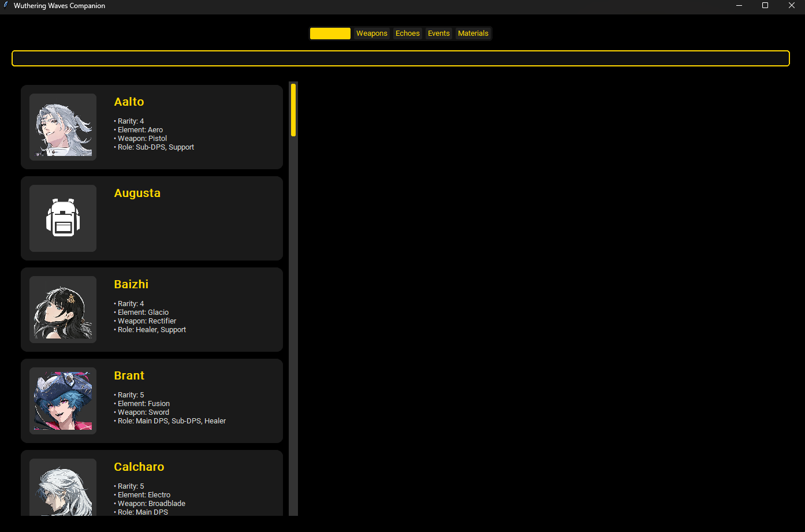805x532 pixels.
Task: Open the Materials tab
Action: 473,34
